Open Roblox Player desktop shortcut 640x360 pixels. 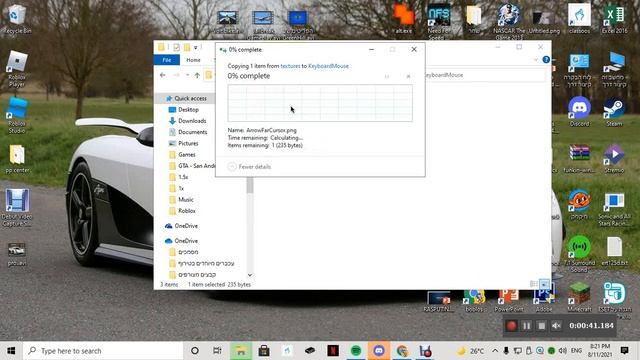17,68
